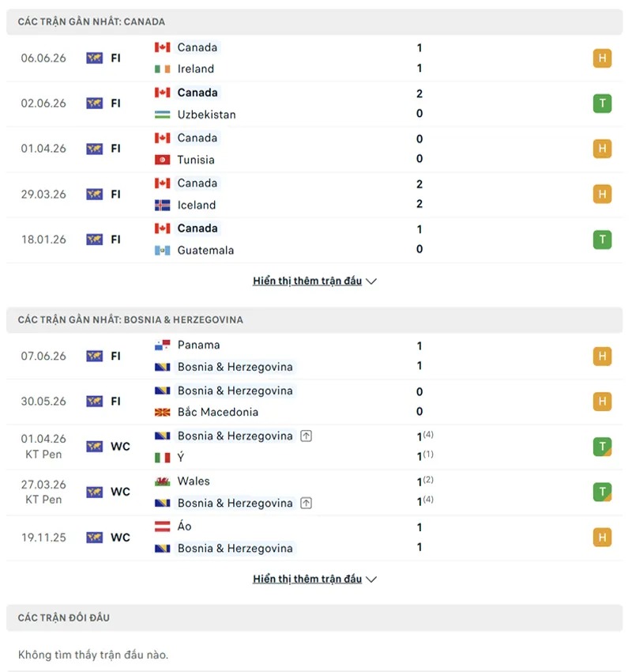Click the draw badge for Áo vs Bosnia
Viewport: 632px width, 672px height.
point(602,537)
